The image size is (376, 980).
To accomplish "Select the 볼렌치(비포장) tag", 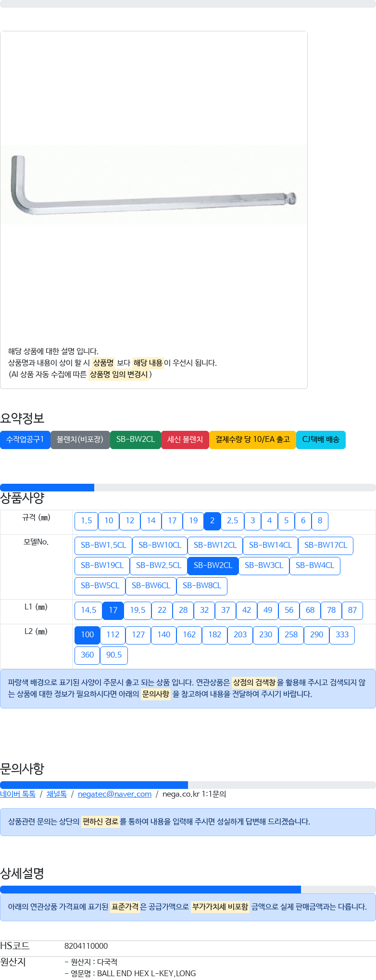I will [x=80, y=439].
